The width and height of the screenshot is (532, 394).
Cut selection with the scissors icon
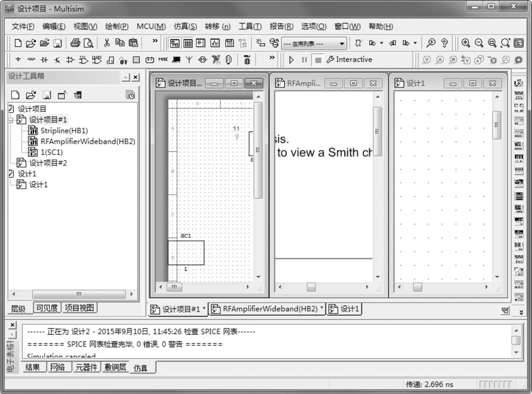tap(106, 43)
